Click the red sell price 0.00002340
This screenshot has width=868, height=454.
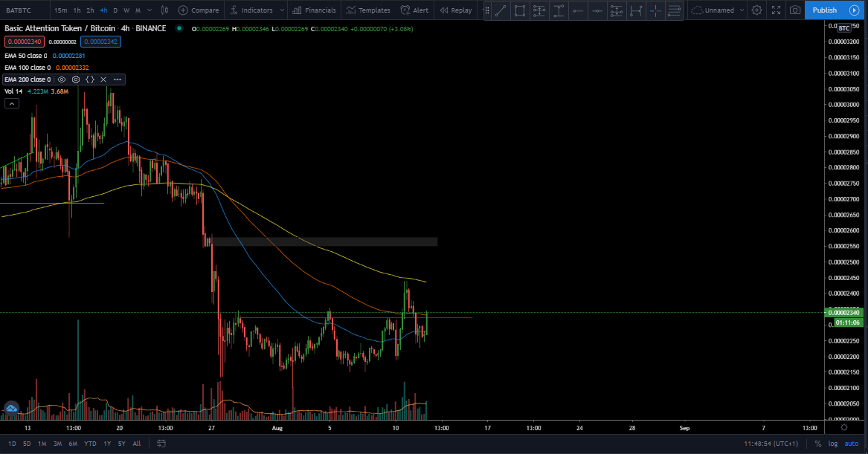(x=25, y=42)
